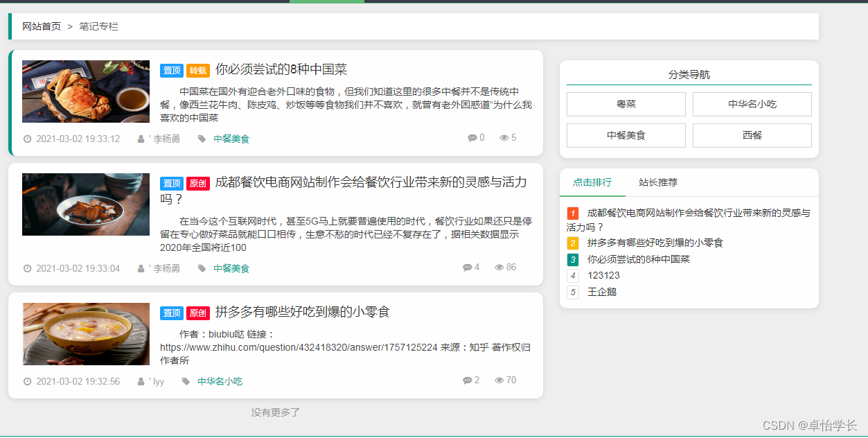The image size is (868, 438).
Task: Click 没有更多了 text below the list
Action: tap(276, 412)
